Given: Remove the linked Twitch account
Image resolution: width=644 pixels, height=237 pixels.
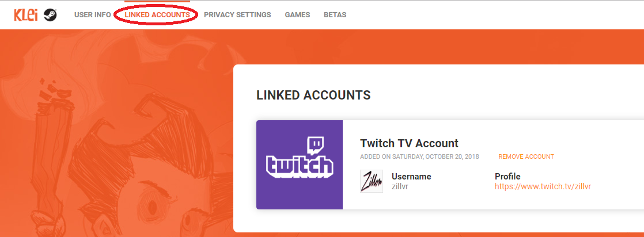Looking at the screenshot, I should (526, 156).
